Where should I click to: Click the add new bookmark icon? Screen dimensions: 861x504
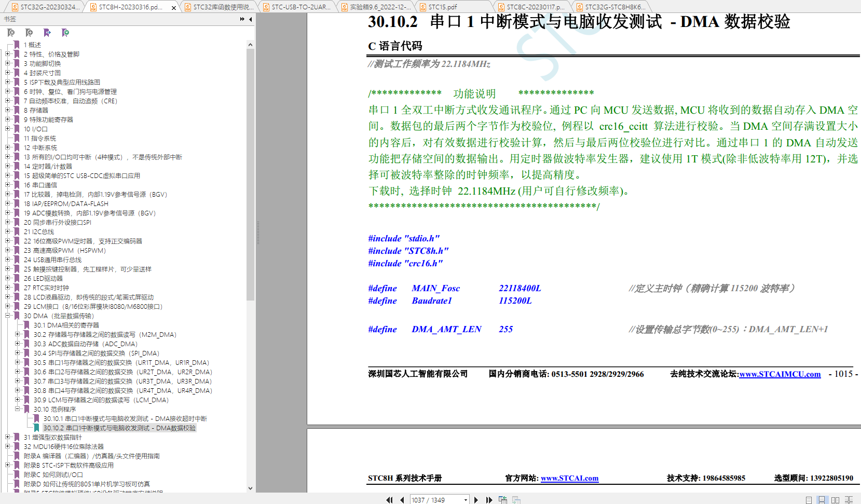point(29,33)
